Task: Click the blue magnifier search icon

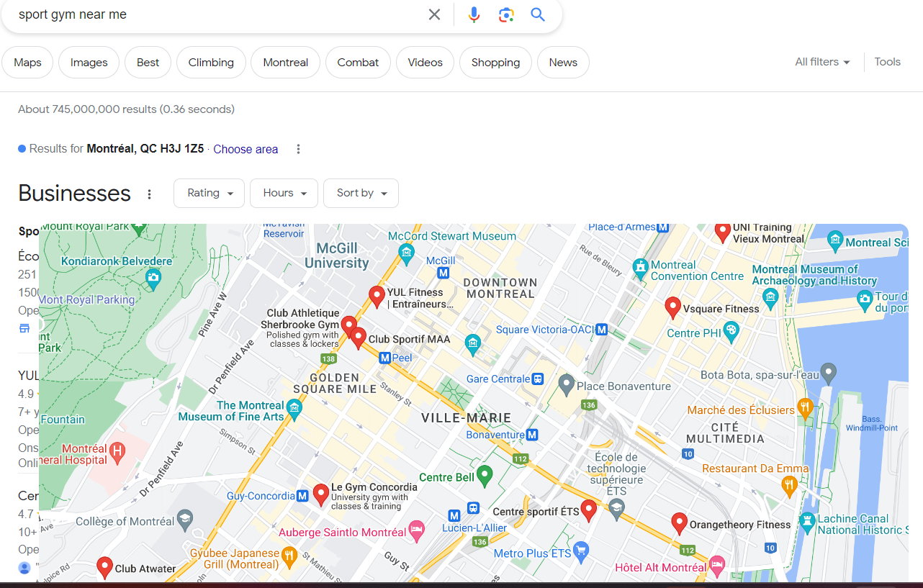Action: coord(538,14)
